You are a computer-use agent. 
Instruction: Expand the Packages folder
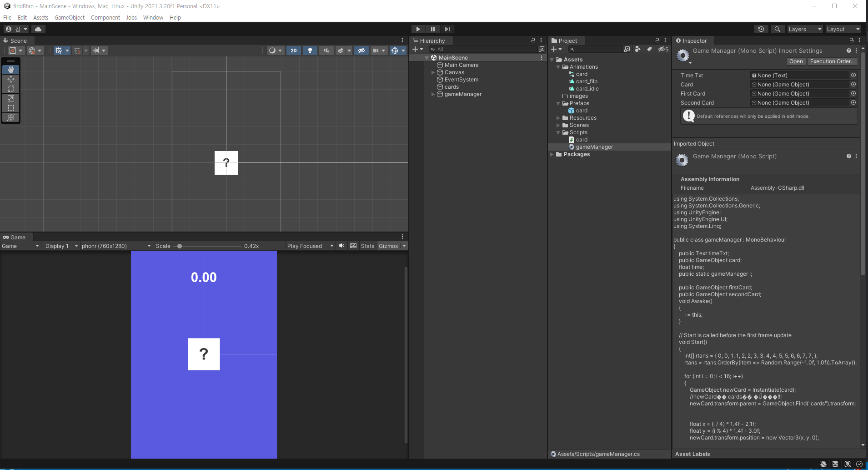(x=552, y=154)
